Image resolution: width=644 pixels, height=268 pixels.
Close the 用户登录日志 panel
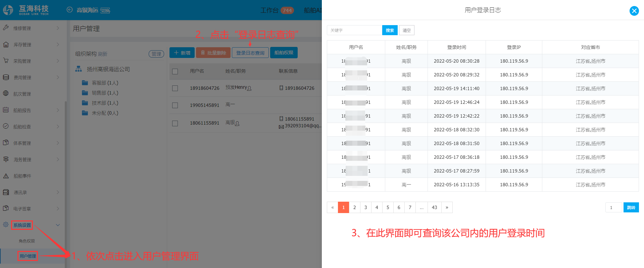tap(634, 11)
